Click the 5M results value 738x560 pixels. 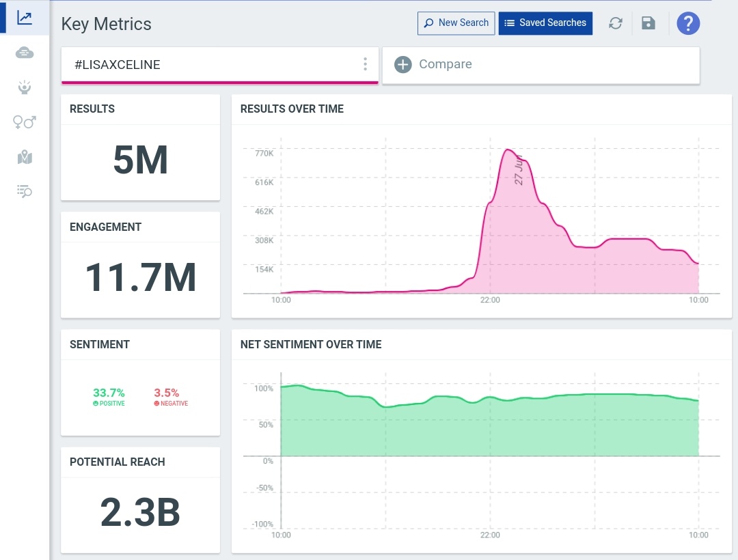pos(140,160)
